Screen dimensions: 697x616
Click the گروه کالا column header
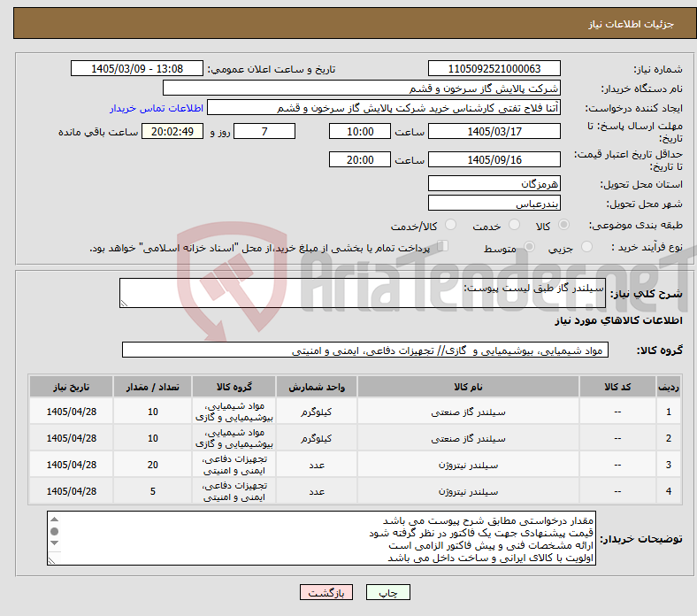point(234,387)
